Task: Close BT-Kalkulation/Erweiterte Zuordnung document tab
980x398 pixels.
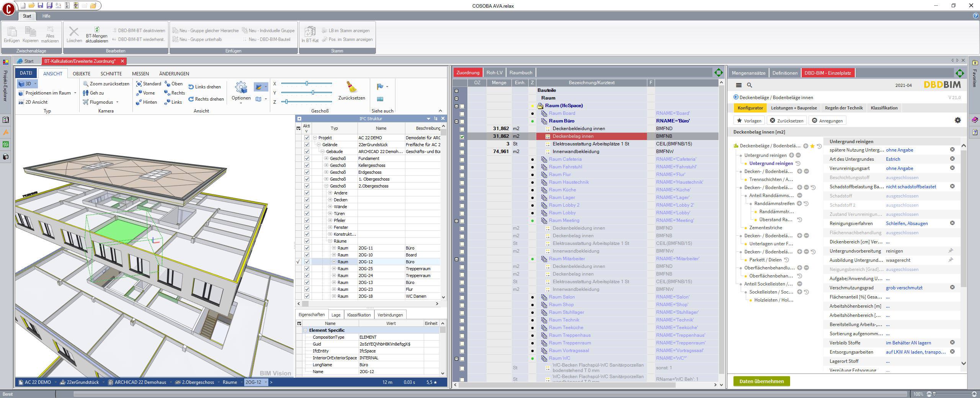Action: tap(122, 61)
